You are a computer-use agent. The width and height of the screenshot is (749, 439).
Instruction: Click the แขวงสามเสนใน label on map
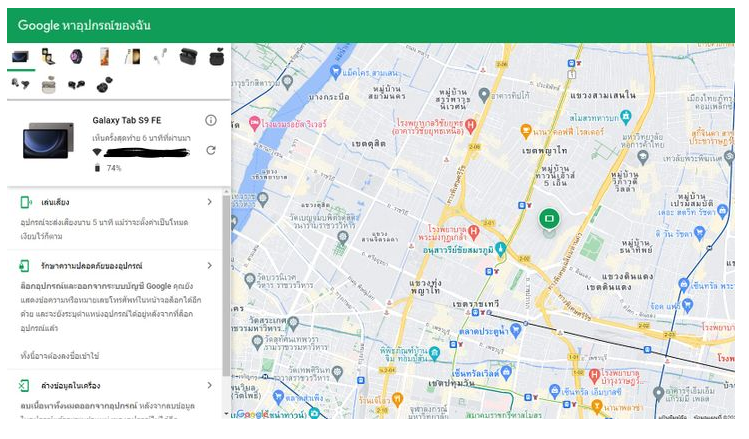[x=603, y=95]
